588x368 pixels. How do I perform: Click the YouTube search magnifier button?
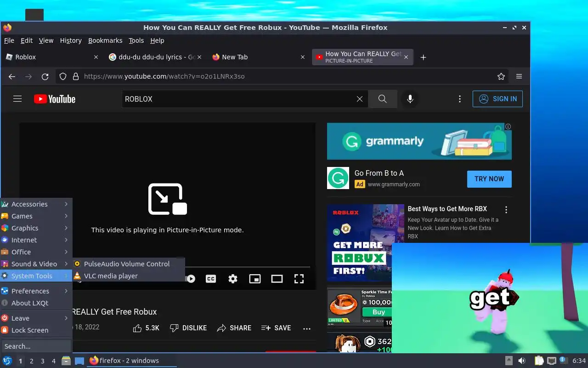[382, 99]
